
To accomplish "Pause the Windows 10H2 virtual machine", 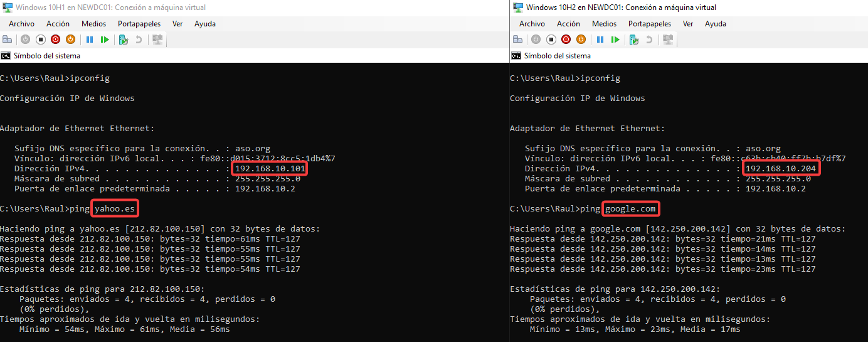I will (x=600, y=40).
